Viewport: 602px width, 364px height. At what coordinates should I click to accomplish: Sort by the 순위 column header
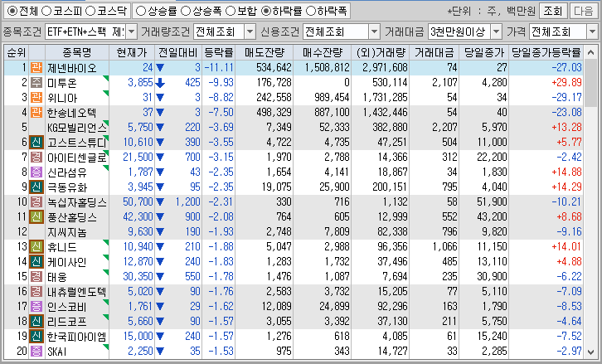tap(16, 52)
